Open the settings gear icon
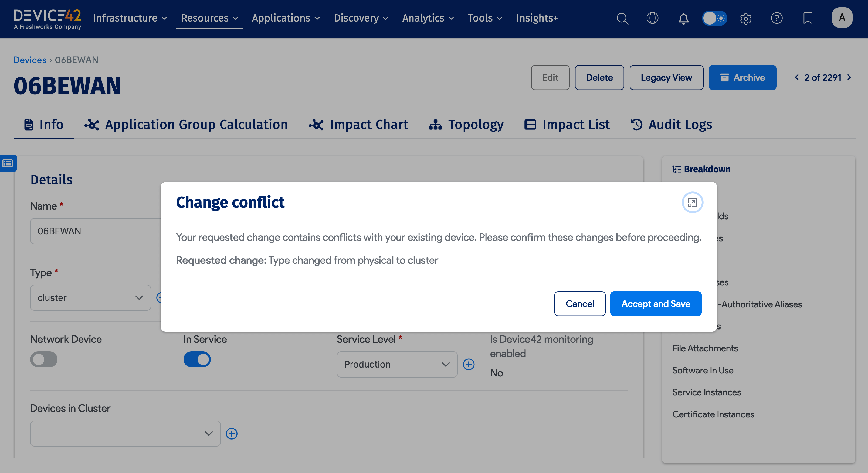The height and width of the screenshot is (473, 868). click(x=746, y=18)
